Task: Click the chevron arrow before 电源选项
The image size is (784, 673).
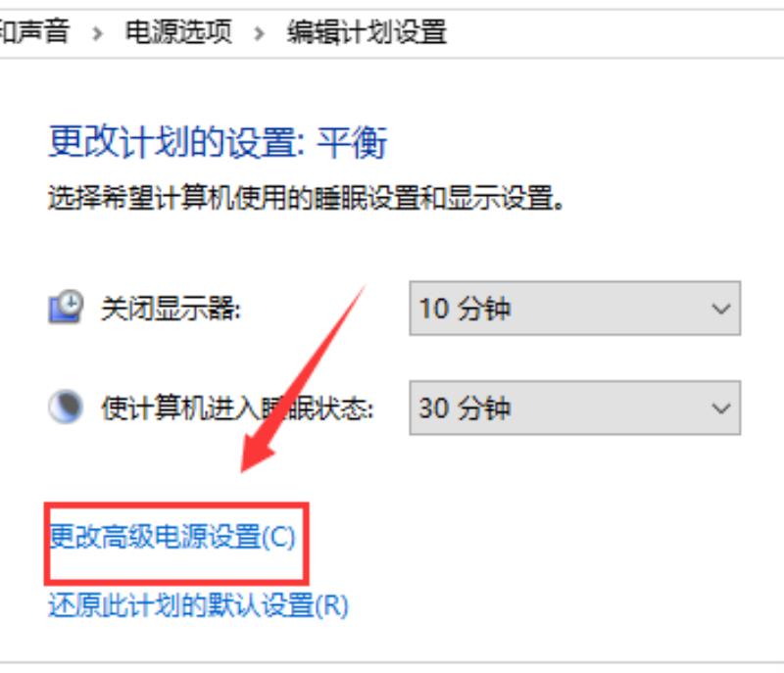Action: (97, 33)
